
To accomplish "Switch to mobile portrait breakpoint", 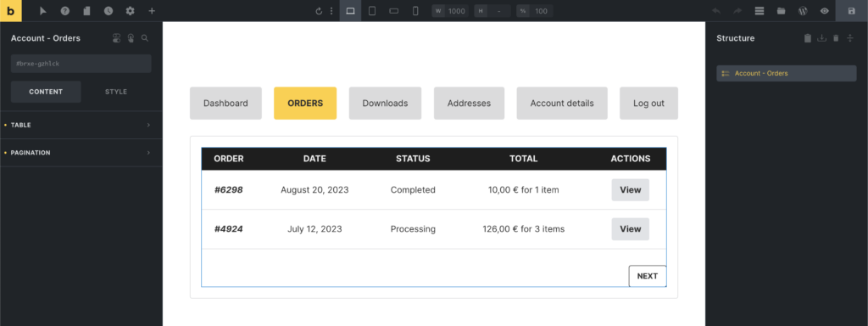I will click(415, 11).
